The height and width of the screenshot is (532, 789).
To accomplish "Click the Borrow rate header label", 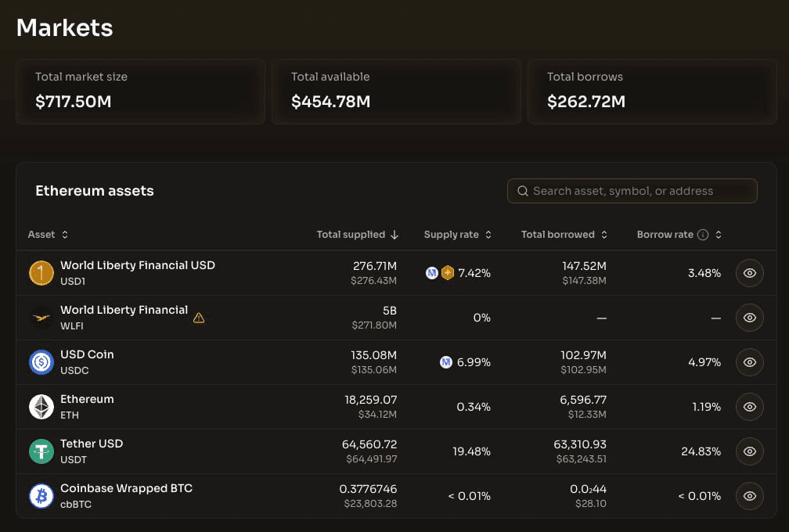I will [665, 235].
